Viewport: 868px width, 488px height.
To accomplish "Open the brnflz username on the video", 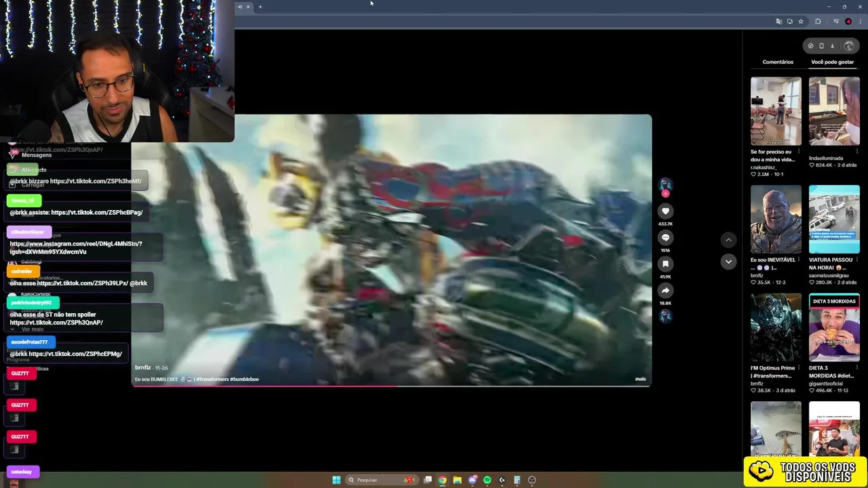I will [142, 367].
